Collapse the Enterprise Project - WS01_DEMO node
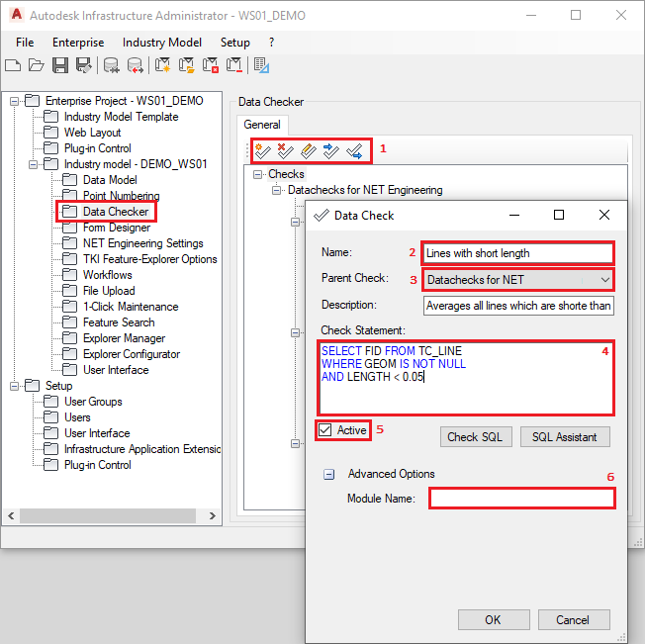Screen dimensions: 645x644 15,101
